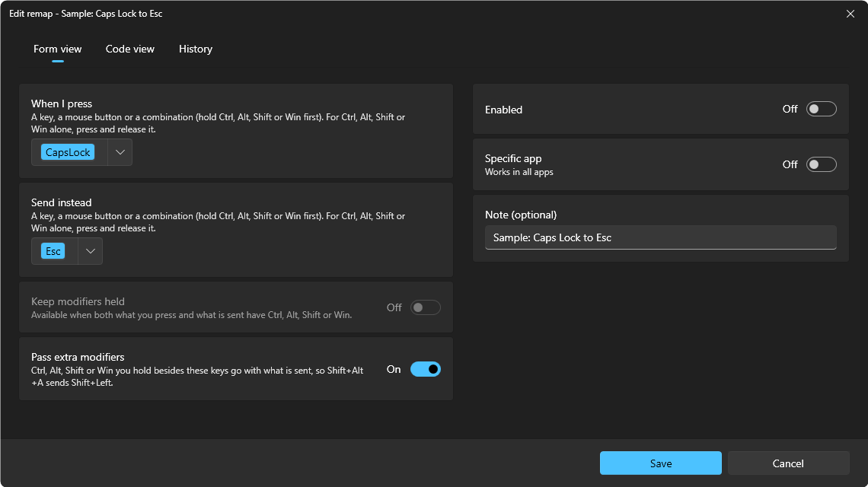Save the remap changes
868x487 pixels.
[x=660, y=463]
